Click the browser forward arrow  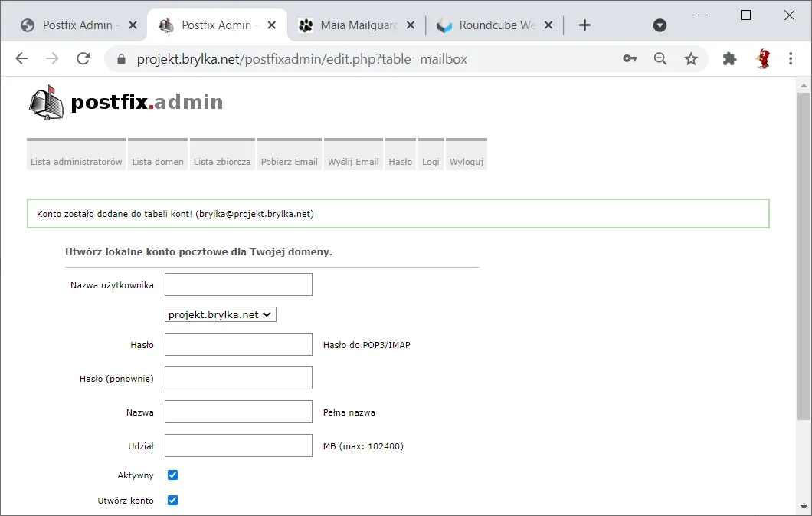pos(52,58)
